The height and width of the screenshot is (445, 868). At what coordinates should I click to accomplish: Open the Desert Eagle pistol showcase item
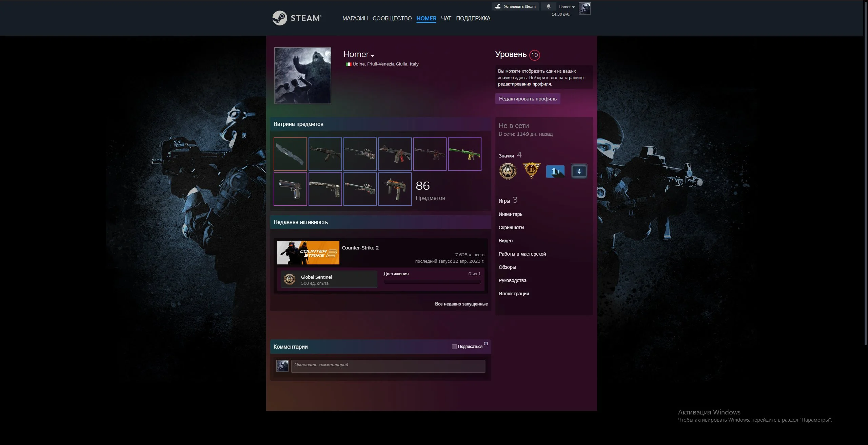pos(290,189)
